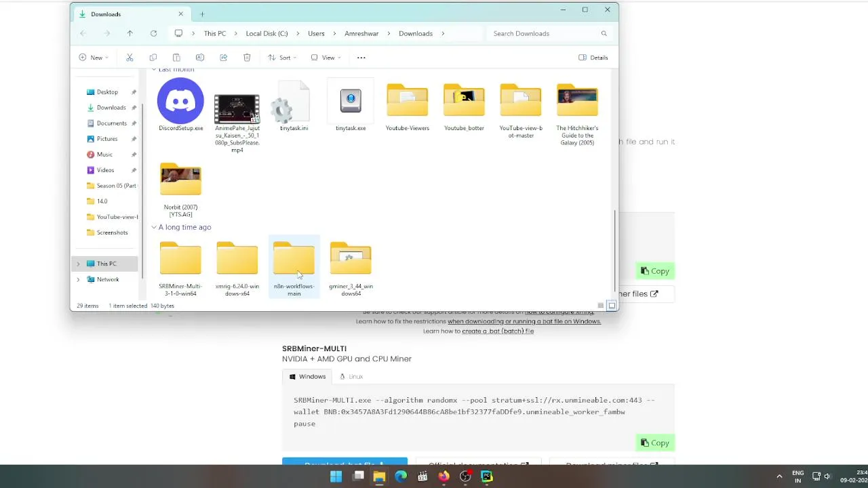Viewport: 868px width, 488px height.
Task: Open Firefox from the taskbar
Action: click(443, 476)
